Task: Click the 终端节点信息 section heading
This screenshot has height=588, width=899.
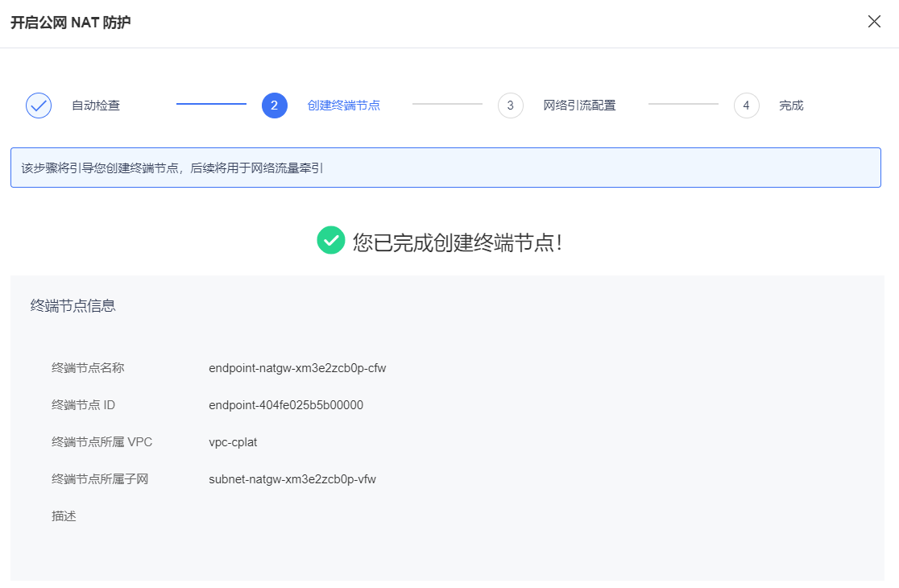Action: click(x=72, y=306)
